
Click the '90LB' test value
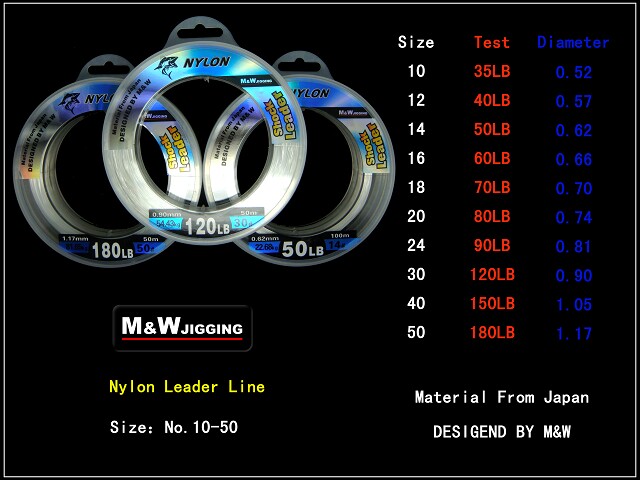[492, 245]
